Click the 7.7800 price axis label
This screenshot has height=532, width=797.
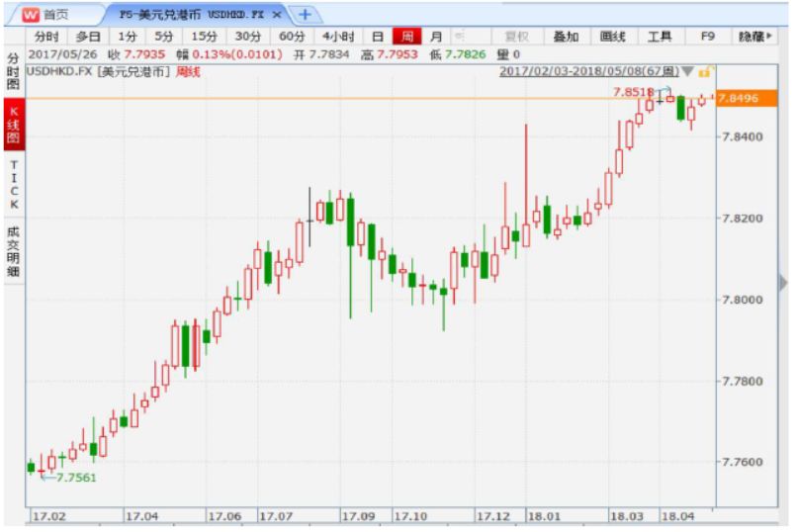point(743,381)
